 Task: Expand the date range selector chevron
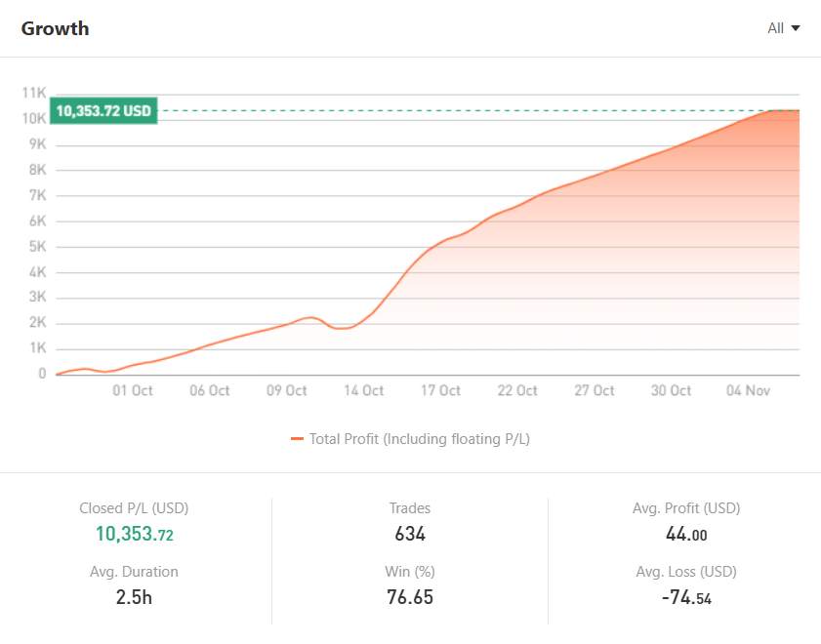click(797, 28)
